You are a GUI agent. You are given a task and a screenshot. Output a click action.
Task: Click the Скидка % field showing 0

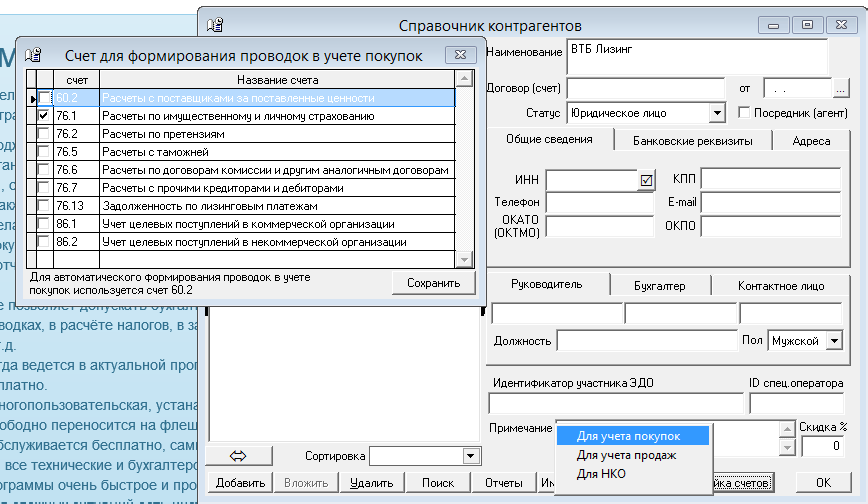822,446
